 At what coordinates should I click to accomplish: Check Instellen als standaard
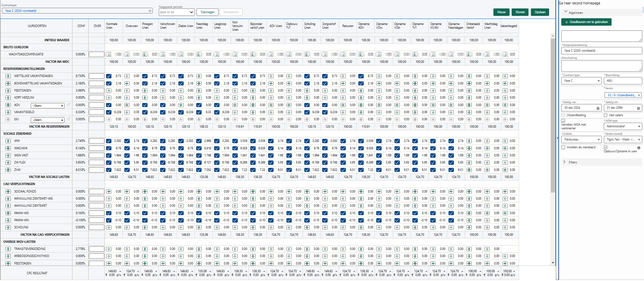tap(563, 147)
